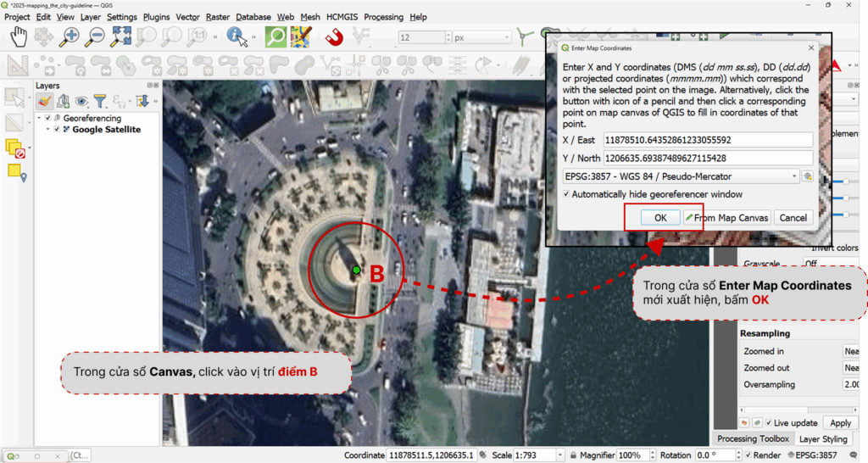Open the Plugins menu
868x463 pixels.
156,17
